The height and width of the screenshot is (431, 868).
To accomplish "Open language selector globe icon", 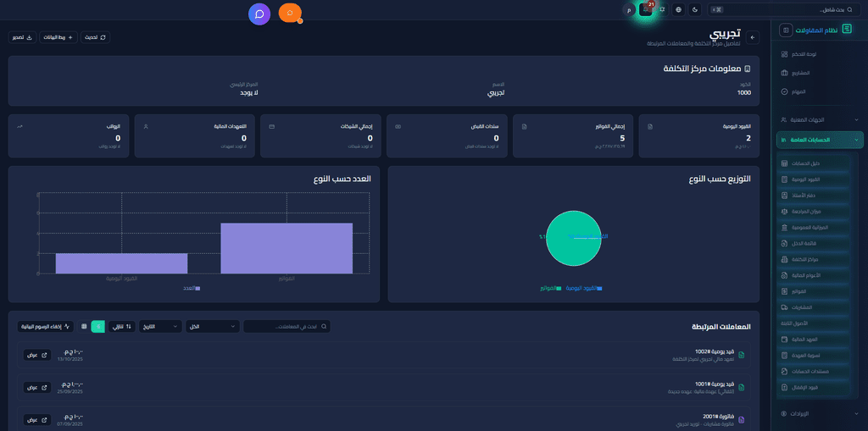I will [679, 9].
